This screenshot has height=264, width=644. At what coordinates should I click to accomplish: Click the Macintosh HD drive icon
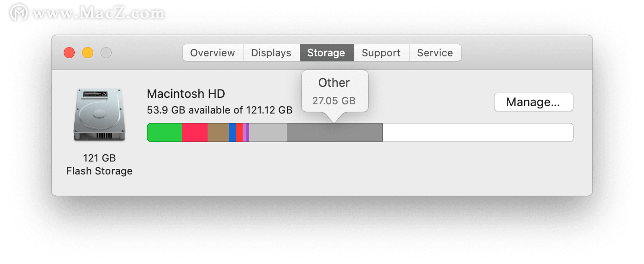tap(99, 114)
